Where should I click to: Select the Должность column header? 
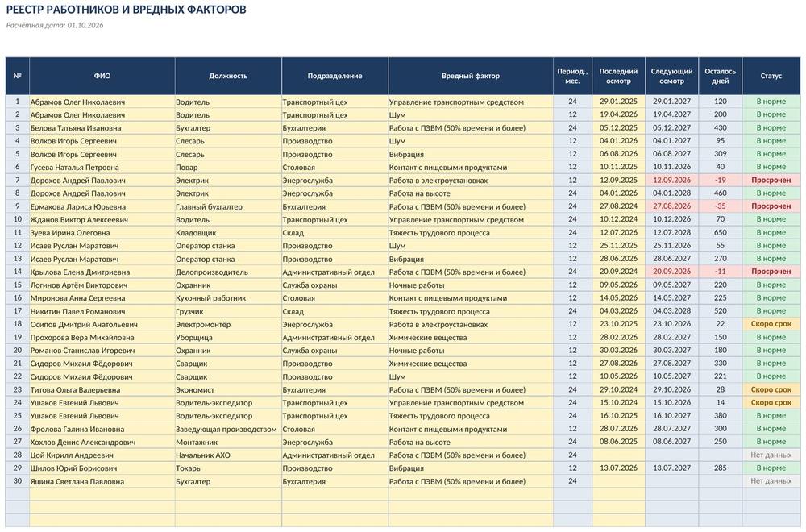(228, 76)
